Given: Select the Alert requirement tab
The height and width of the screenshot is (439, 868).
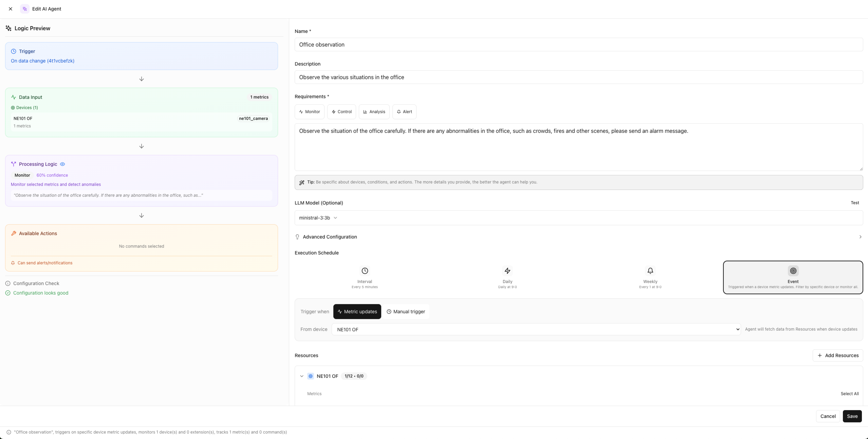Looking at the screenshot, I should pos(404,112).
